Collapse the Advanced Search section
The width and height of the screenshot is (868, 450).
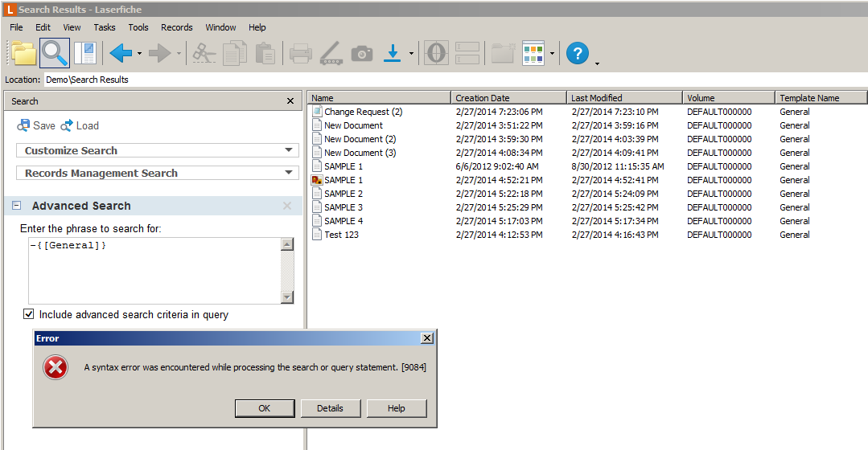click(17, 207)
